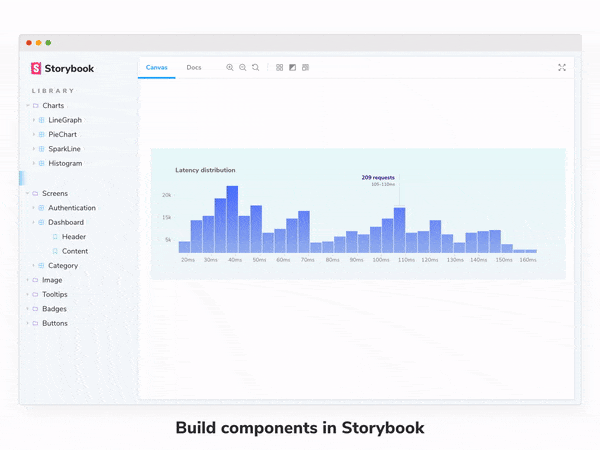This screenshot has height=450, width=600.
Task: Switch to the Canvas tab
Action: [157, 67]
